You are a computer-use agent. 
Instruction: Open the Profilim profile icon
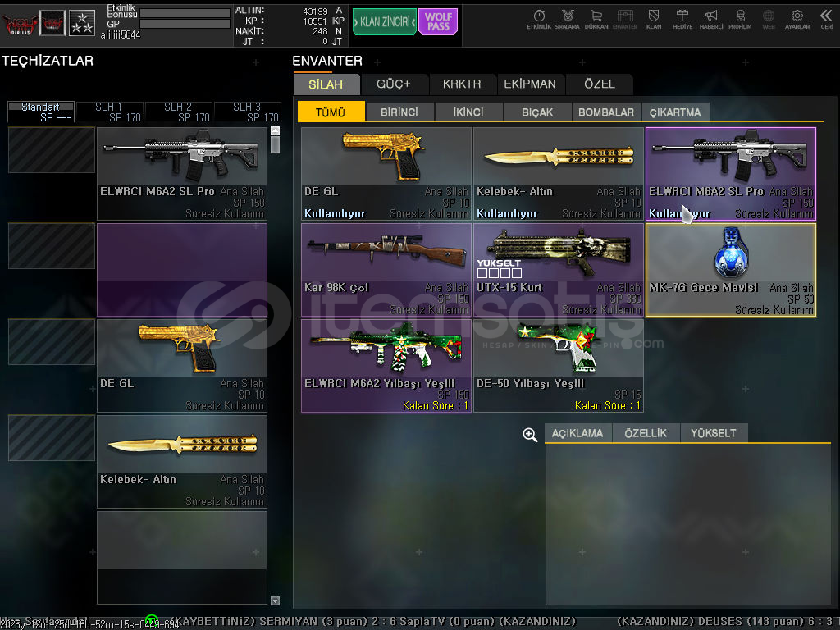click(740, 20)
